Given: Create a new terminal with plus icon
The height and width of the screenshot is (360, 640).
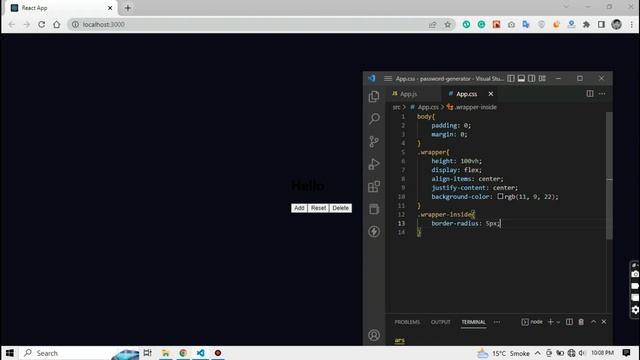Looking at the screenshot, I should (550, 322).
